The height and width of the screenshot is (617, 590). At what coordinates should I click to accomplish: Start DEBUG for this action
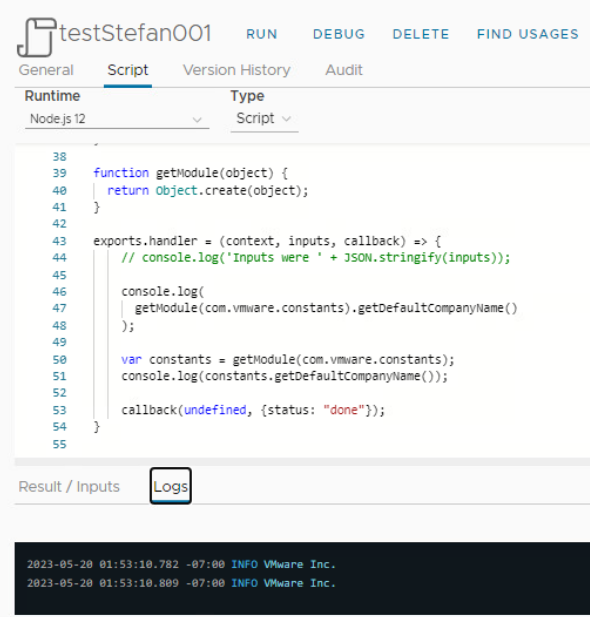pos(339,34)
